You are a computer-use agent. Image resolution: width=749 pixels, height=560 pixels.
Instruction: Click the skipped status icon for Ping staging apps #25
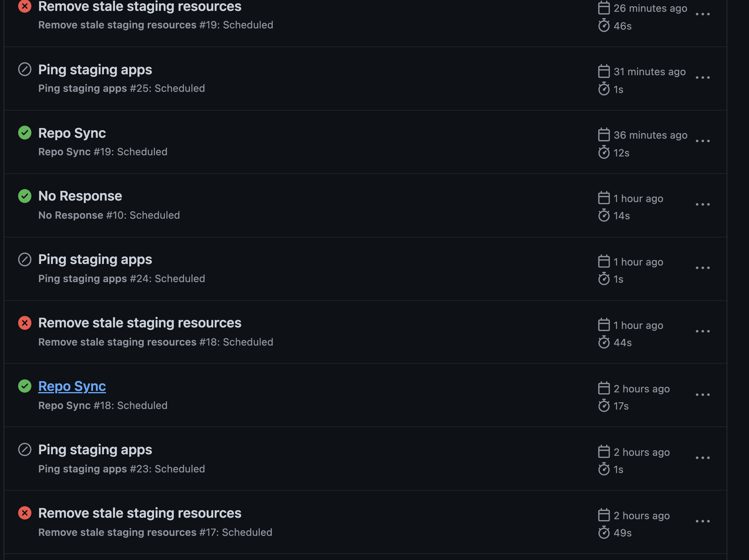24,69
